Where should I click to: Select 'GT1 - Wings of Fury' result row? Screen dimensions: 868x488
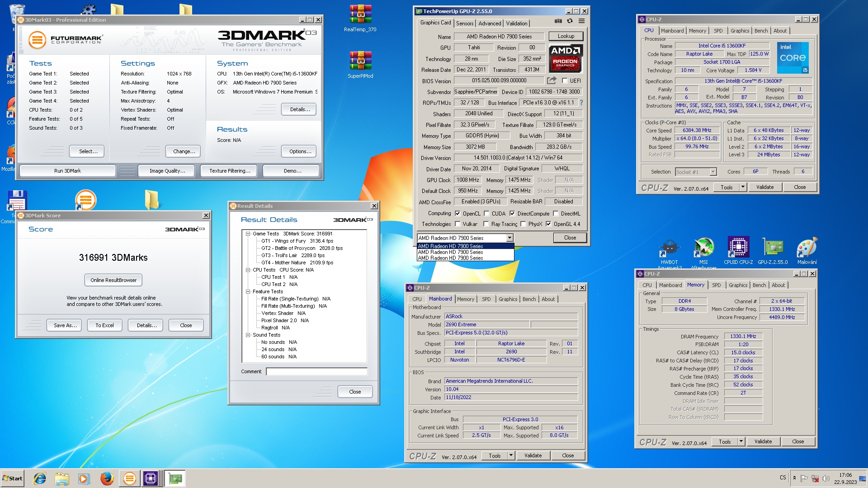(297, 241)
